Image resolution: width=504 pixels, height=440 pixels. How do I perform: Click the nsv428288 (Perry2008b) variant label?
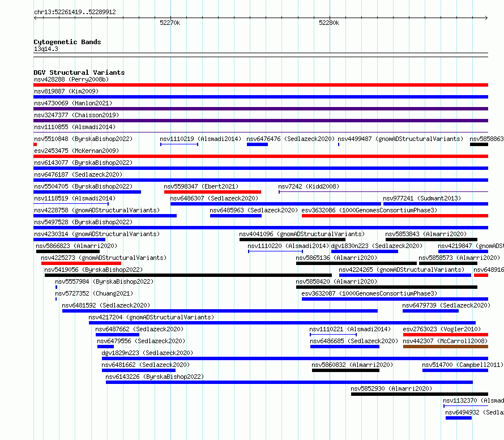tap(71, 79)
